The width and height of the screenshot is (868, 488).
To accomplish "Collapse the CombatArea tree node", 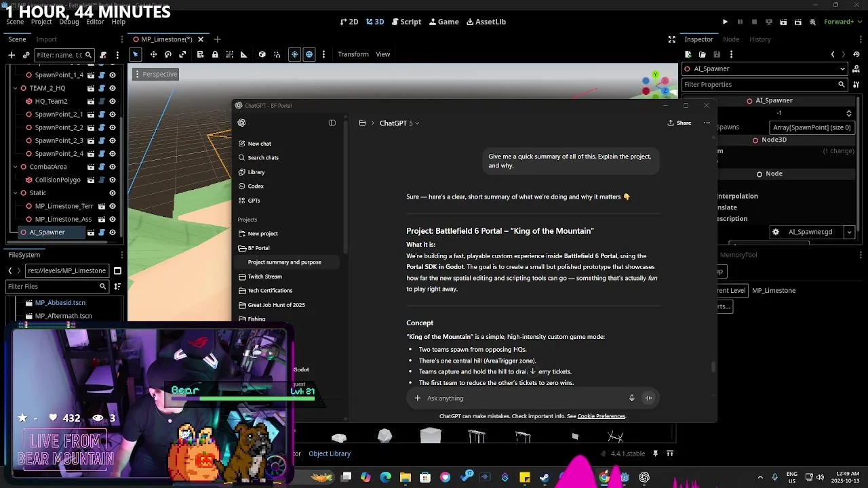I will tap(15, 167).
